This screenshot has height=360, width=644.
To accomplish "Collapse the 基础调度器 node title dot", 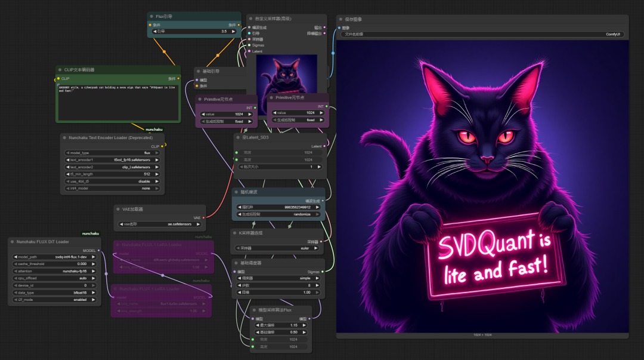I will (236, 263).
